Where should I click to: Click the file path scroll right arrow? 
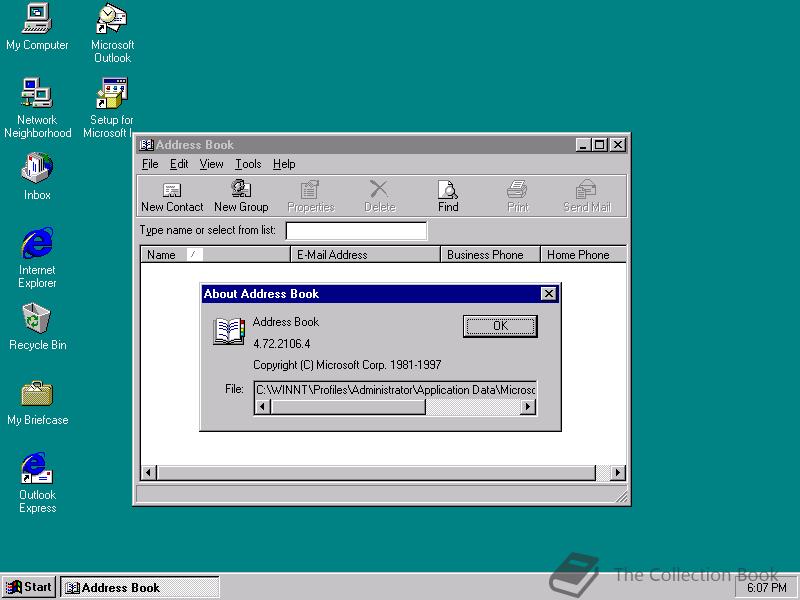528,407
